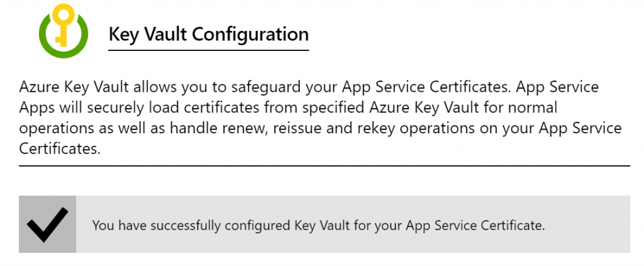
Task: Click the light gray success status banner
Action: (325, 224)
